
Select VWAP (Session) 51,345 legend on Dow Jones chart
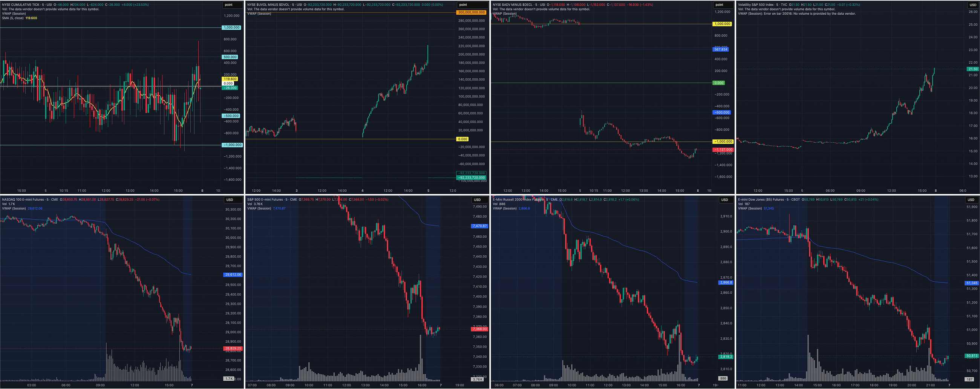click(x=756, y=208)
